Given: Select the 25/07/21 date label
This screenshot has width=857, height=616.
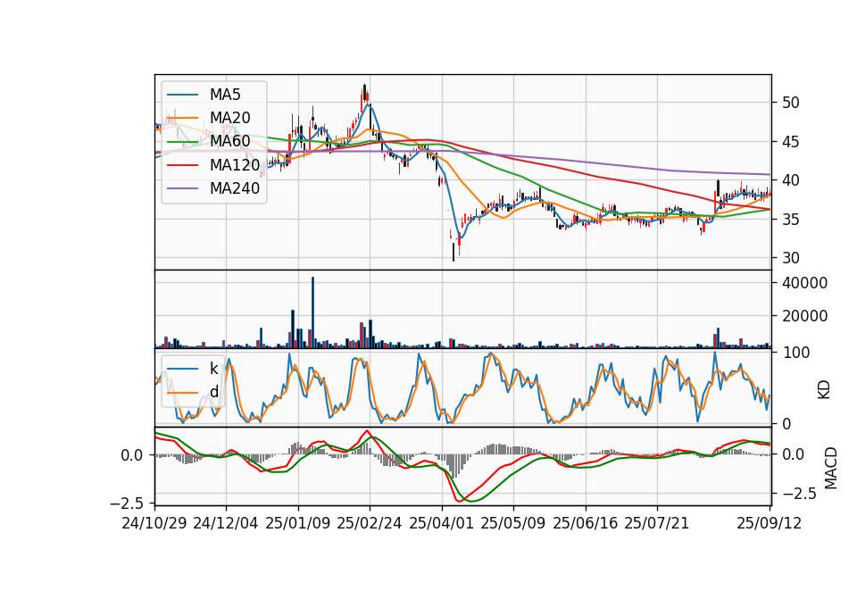Looking at the screenshot, I should (656, 523).
